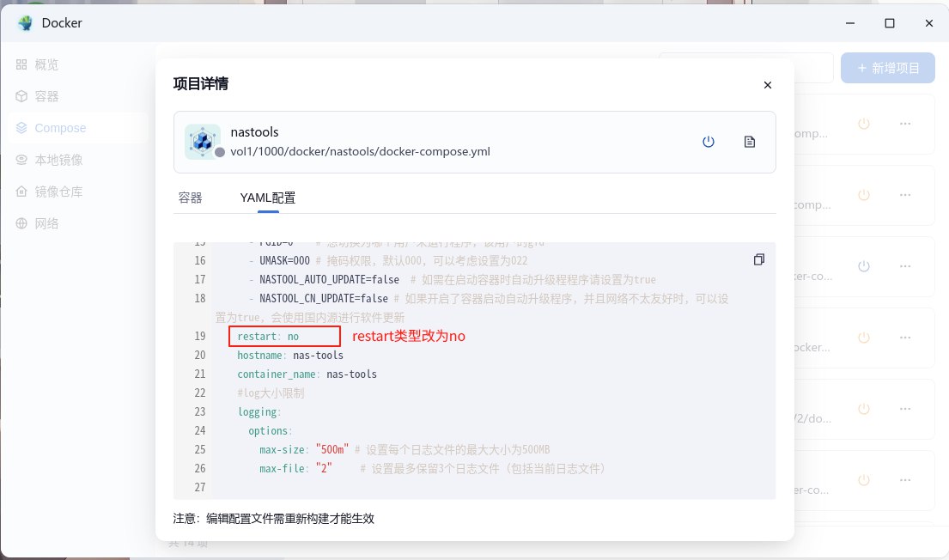Click line number 19 in the gutter
The height and width of the screenshot is (560, 949).
(200, 336)
